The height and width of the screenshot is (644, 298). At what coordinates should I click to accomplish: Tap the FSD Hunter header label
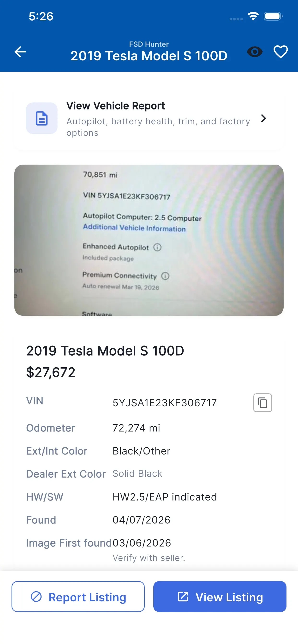(149, 44)
